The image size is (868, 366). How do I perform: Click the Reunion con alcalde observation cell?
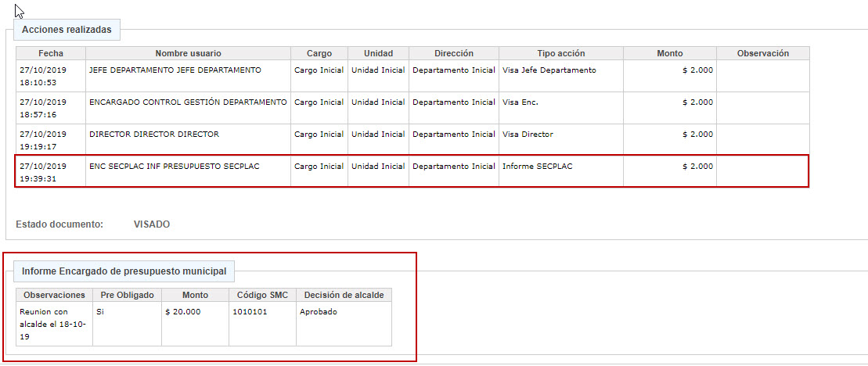click(x=54, y=324)
